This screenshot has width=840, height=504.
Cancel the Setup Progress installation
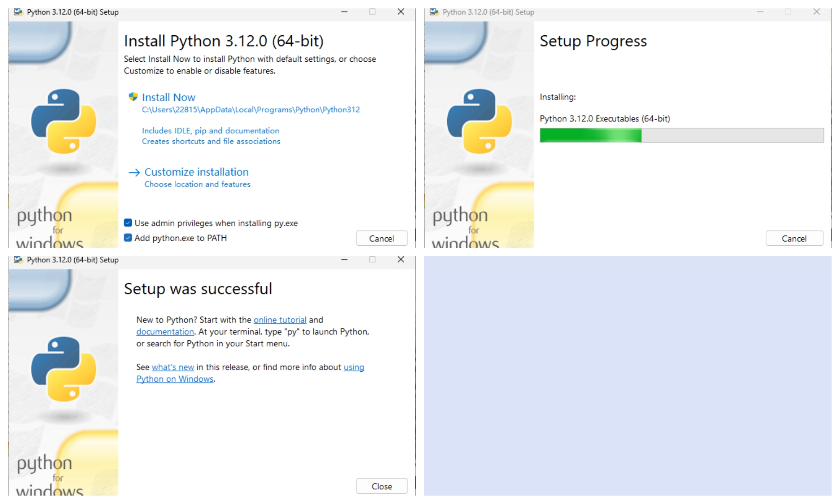[794, 238]
